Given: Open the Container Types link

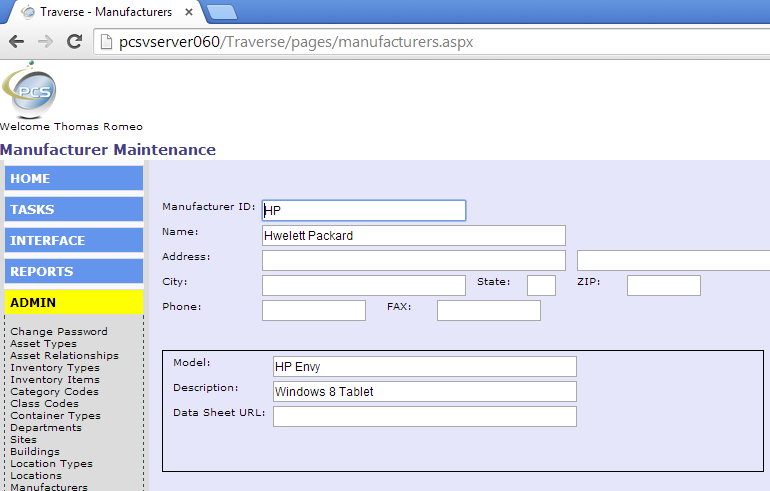Looking at the screenshot, I should tap(55, 416).
